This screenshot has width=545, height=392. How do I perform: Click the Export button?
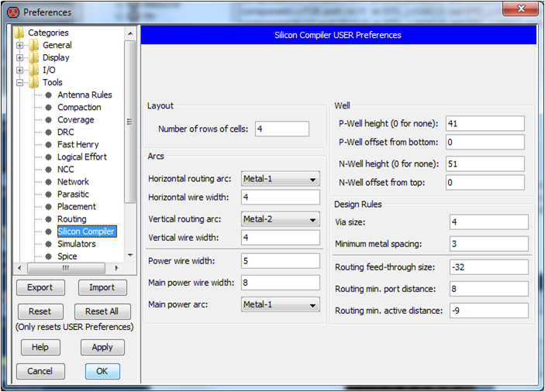tap(40, 287)
